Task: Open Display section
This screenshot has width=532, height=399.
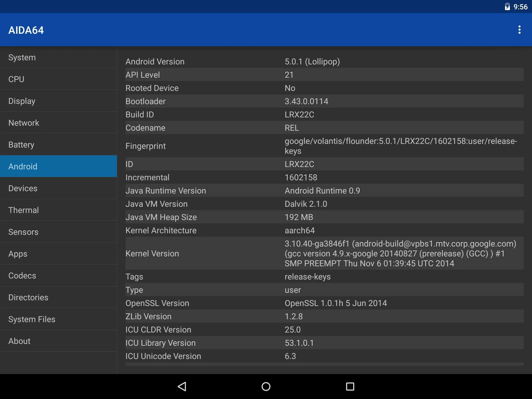Action: click(x=59, y=101)
